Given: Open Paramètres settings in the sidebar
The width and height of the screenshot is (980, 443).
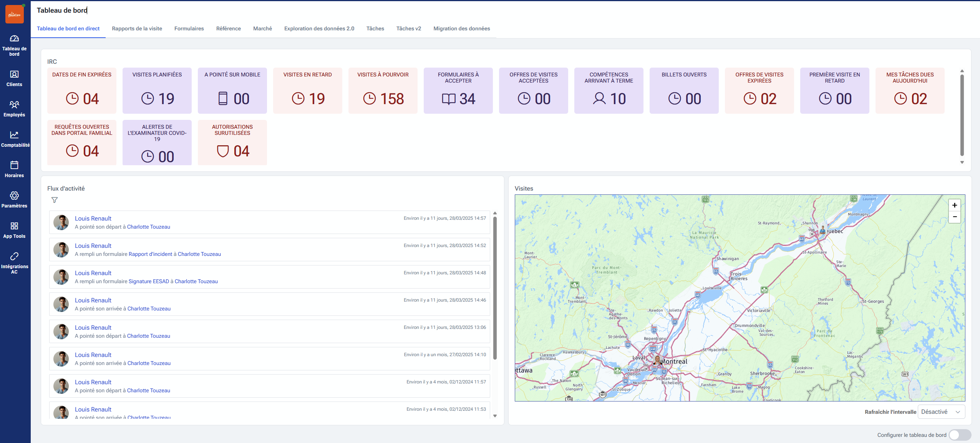Looking at the screenshot, I should [14, 200].
